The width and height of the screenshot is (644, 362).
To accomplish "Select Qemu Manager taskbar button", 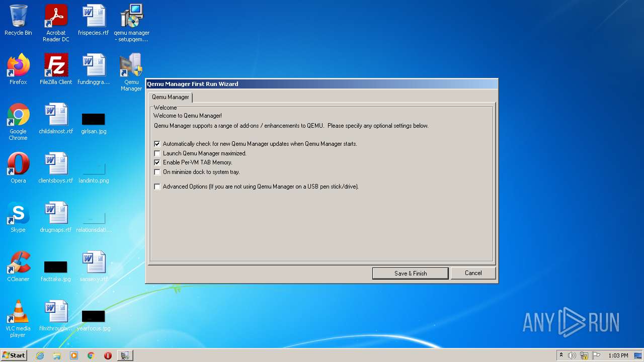I will pos(125,355).
